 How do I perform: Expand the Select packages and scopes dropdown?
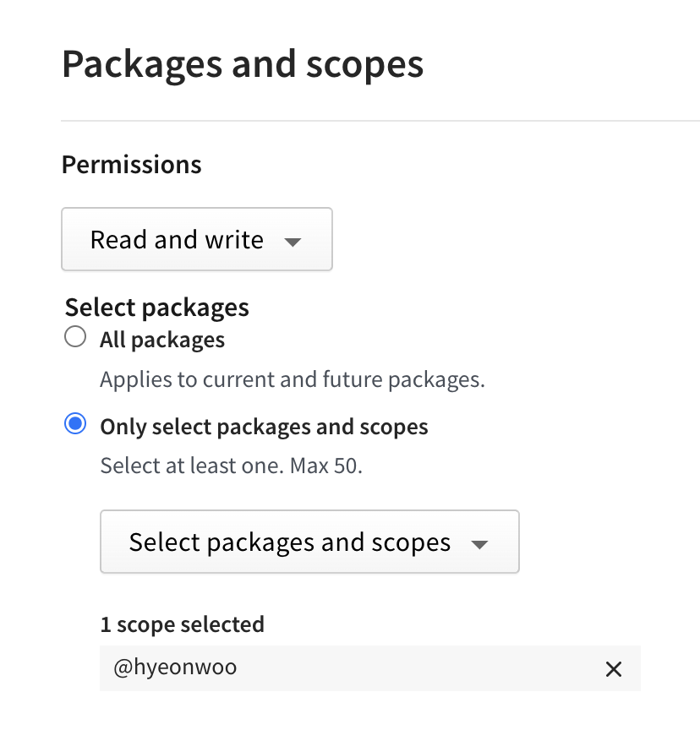coord(309,542)
